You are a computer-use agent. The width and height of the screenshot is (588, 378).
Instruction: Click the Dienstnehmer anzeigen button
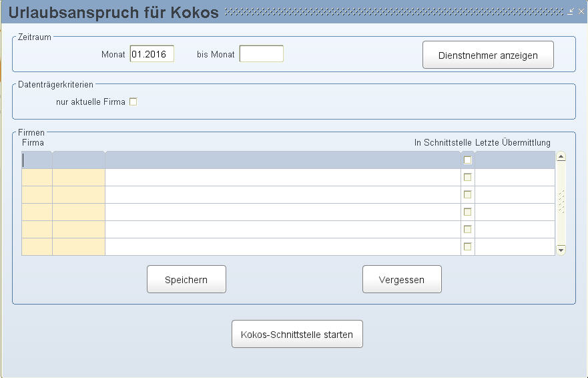tap(488, 55)
